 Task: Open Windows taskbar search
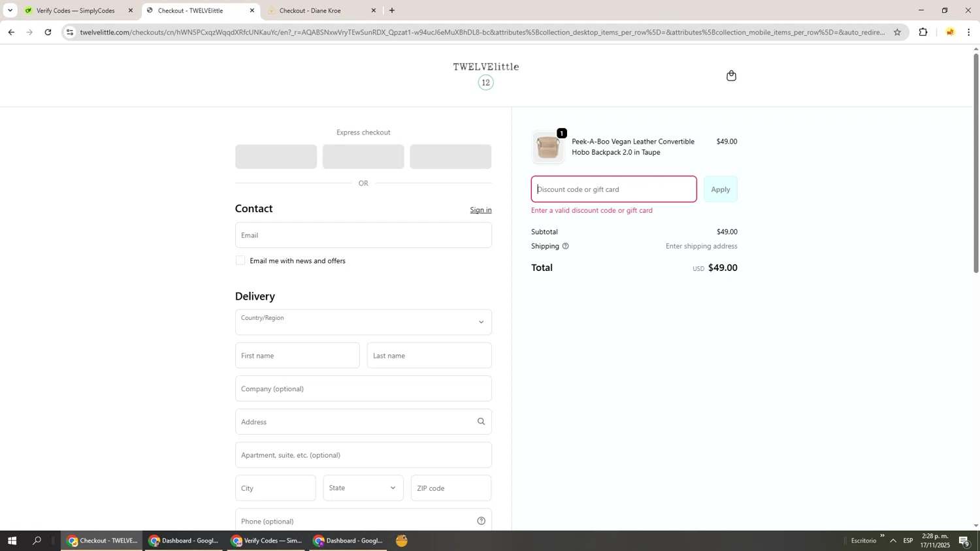[37, 541]
